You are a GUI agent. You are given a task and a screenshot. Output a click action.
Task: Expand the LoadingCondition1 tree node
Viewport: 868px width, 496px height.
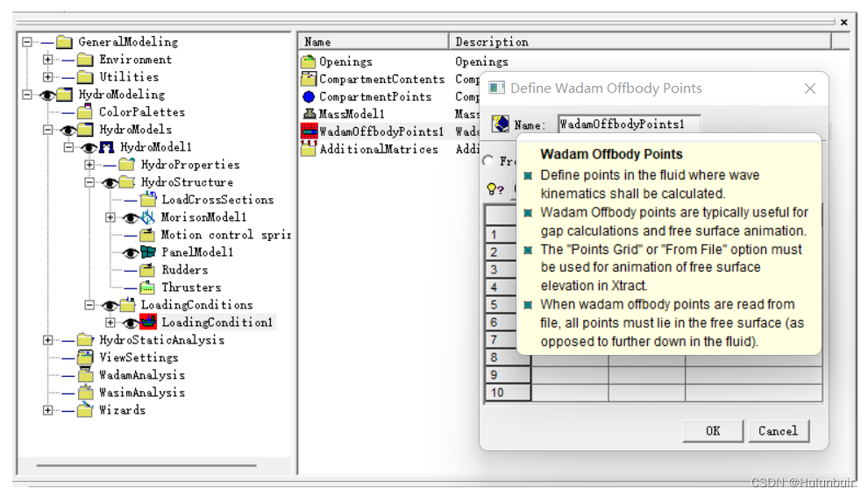[110, 322]
